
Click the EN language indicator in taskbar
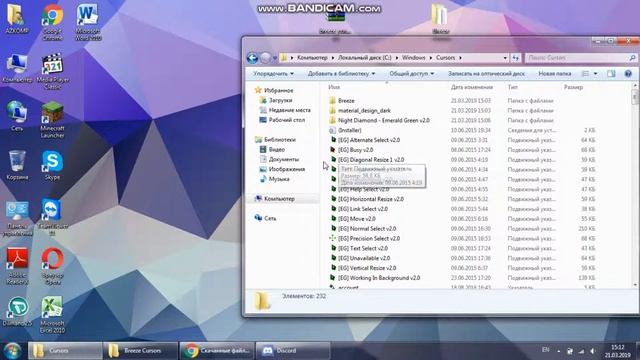click(545, 350)
